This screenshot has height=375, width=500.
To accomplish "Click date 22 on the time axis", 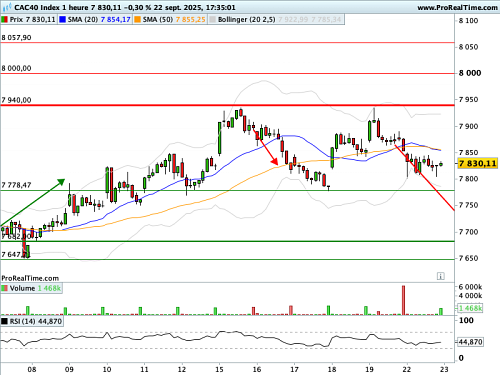I will [407, 369].
